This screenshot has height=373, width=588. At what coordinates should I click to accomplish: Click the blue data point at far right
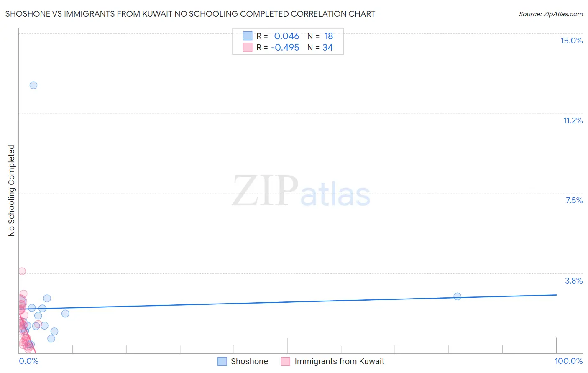point(458,296)
